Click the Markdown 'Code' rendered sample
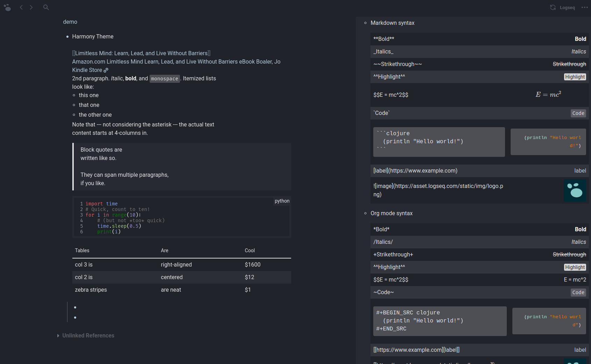 [578, 113]
